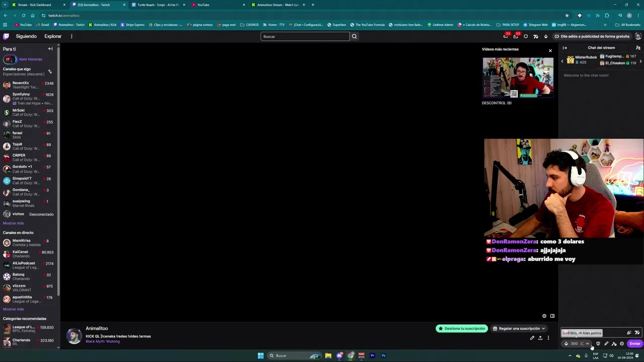Select MrSoki followed channel

tap(30, 112)
